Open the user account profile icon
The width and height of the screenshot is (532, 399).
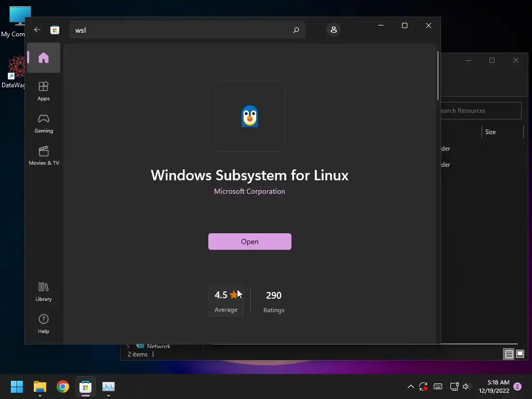coord(334,30)
